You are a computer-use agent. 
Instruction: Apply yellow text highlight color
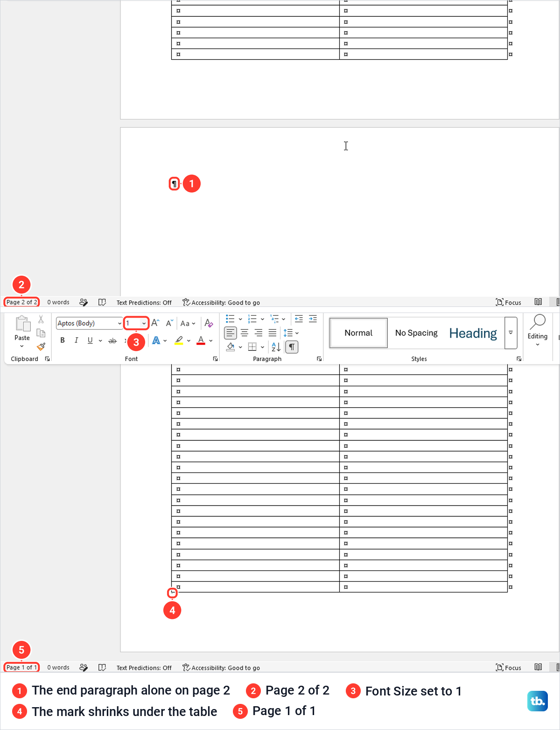click(x=179, y=341)
